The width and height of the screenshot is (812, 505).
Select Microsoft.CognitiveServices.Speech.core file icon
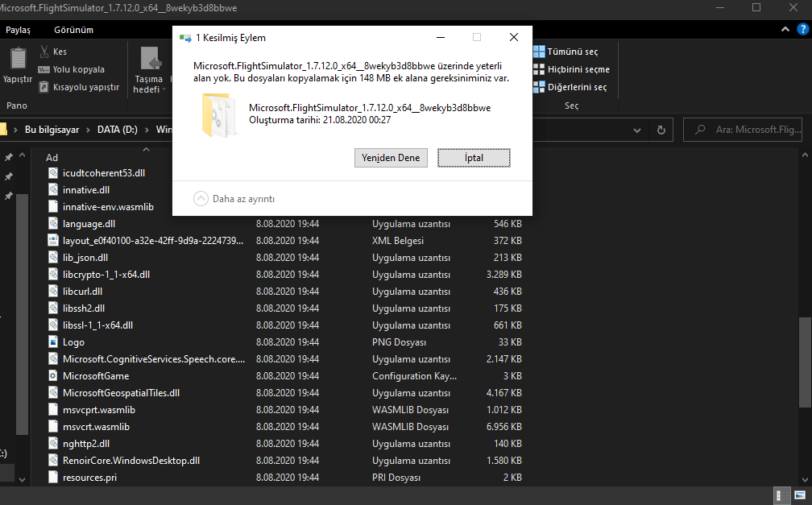click(x=53, y=359)
